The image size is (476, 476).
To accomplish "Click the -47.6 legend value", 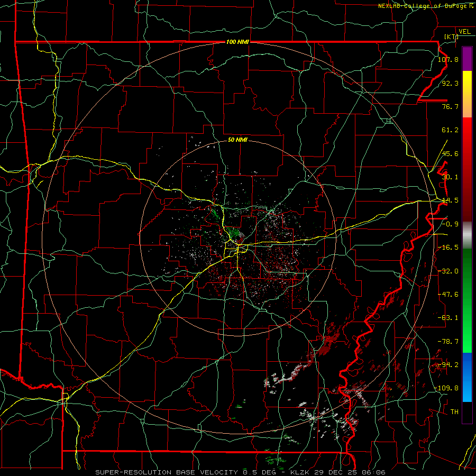I will (448, 295).
